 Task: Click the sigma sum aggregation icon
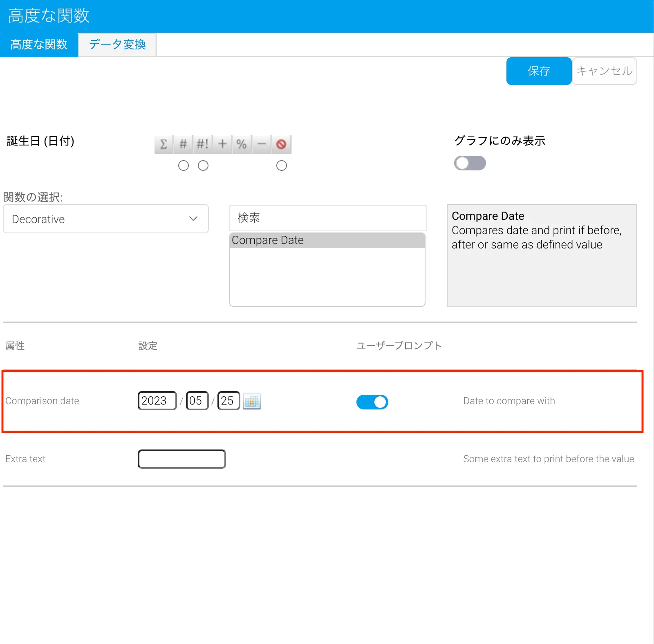163,144
